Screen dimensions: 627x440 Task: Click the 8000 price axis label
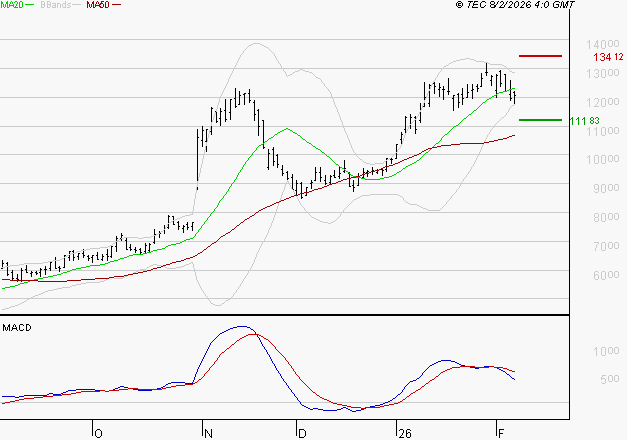click(x=606, y=218)
